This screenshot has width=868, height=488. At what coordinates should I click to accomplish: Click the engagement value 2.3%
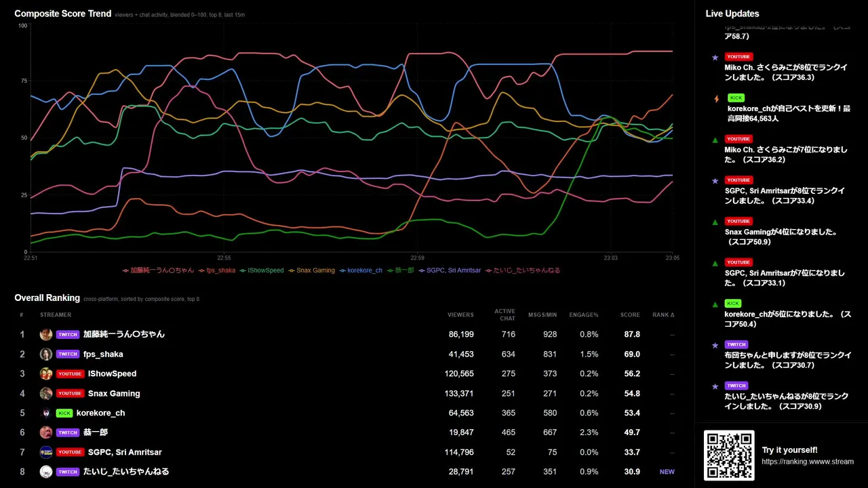[x=589, y=432]
